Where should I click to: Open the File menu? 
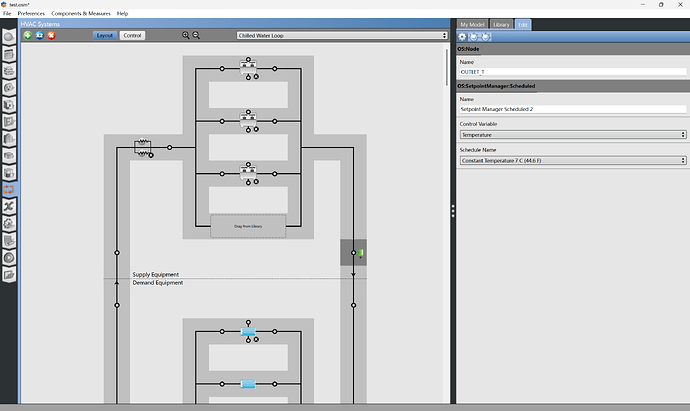tap(7, 14)
